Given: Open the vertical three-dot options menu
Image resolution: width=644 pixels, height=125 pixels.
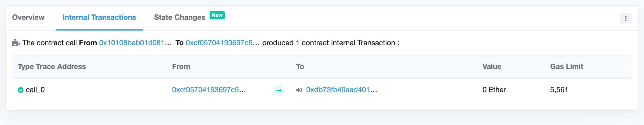Looking at the screenshot, I should 626,19.
